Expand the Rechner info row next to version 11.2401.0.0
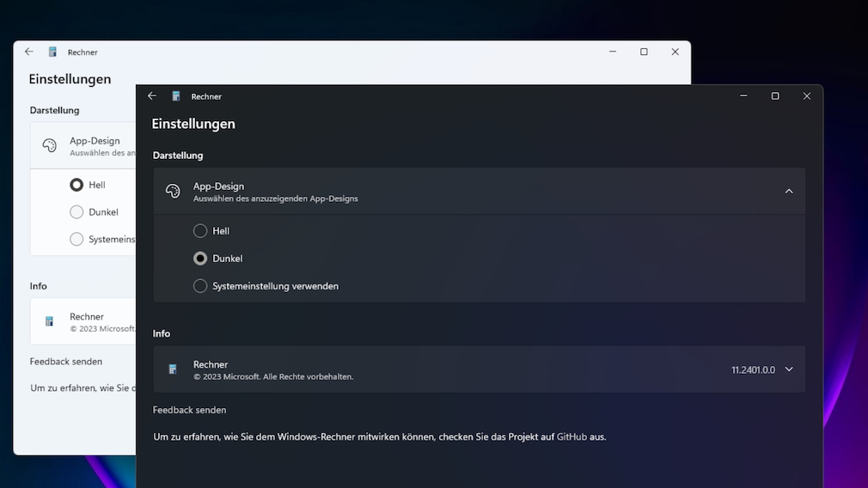The image size is (868, 488). coord(789,369)
